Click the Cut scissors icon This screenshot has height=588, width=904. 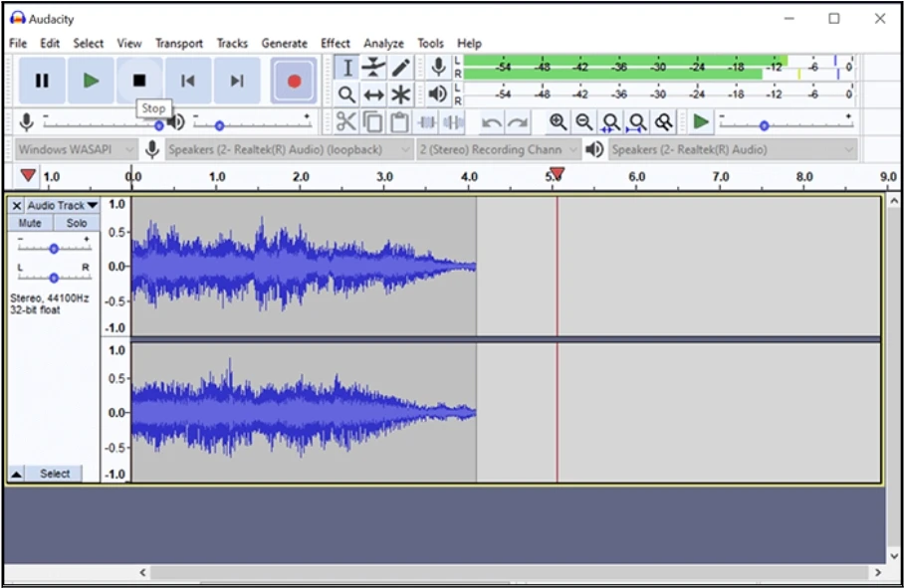(x=345, y=122)
